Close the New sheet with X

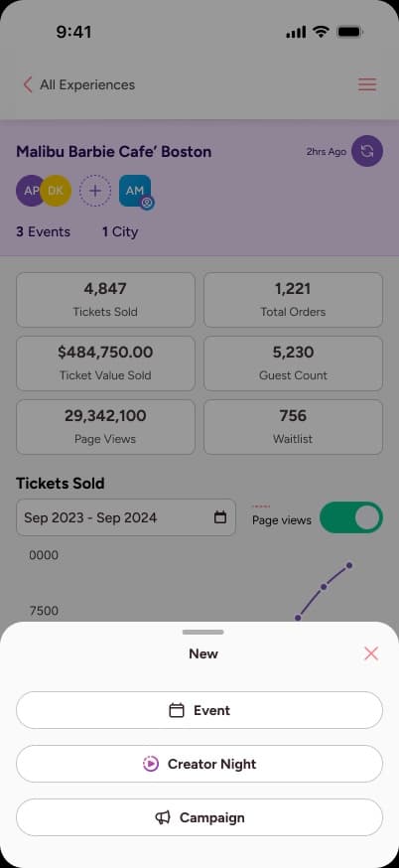click(371, 653)
